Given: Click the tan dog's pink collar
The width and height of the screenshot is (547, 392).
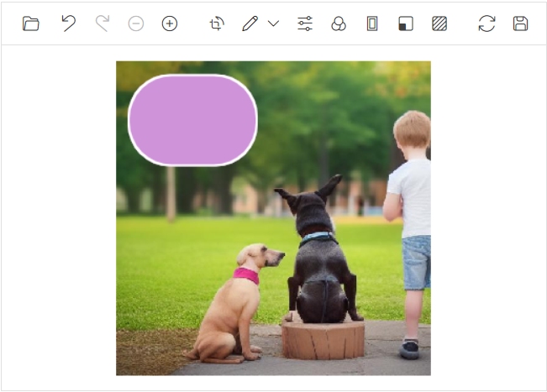Looking at the screenshot, I should pyautogui.click(x=246, y=274).
